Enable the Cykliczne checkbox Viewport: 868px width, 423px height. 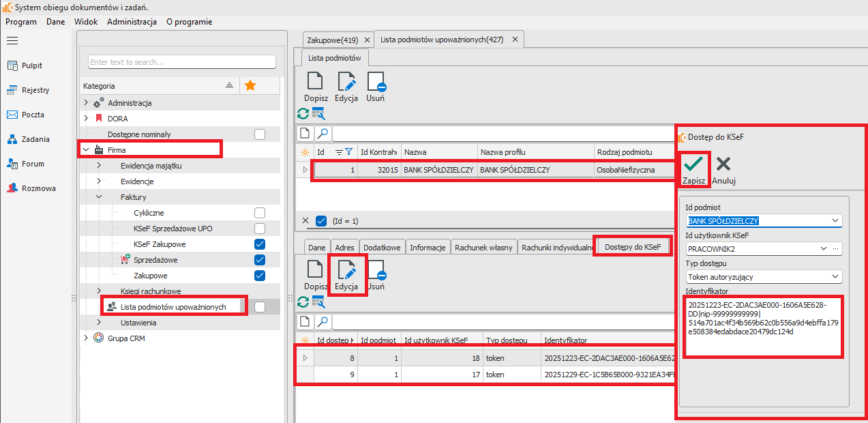[x=259, y=213]
